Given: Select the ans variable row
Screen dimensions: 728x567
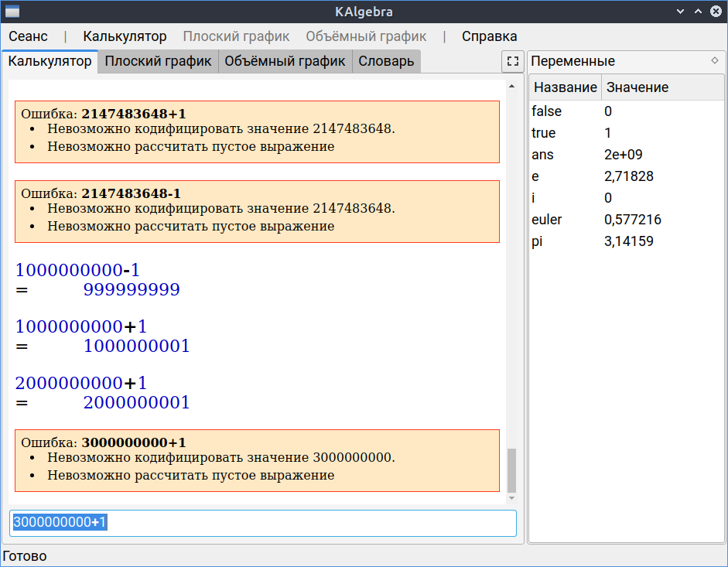Looking at the screenshot, I should 627,155.
